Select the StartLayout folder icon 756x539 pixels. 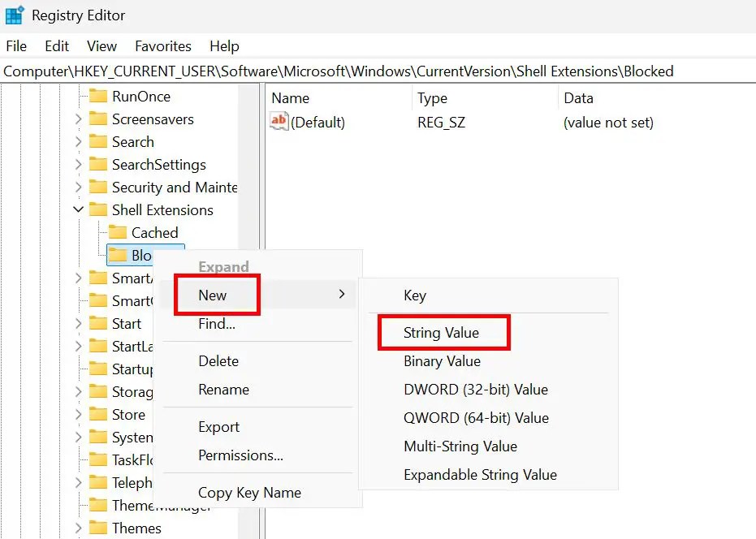98,346
